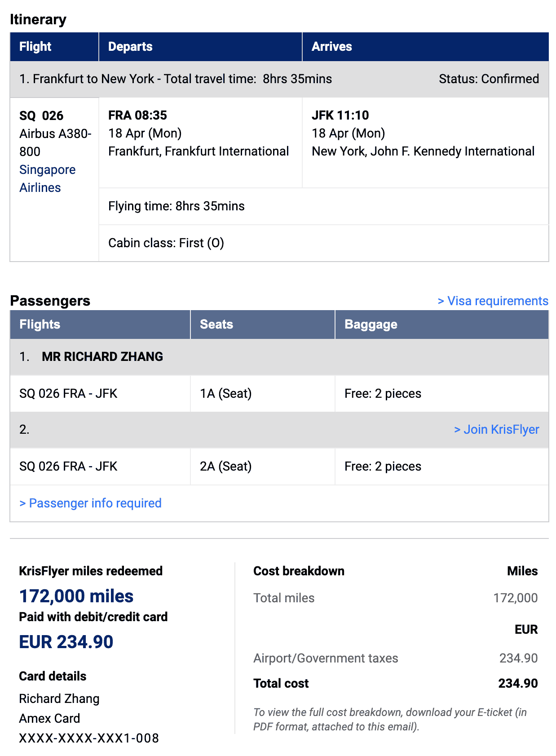
Task: Select the 2A (Seat) cell
Action: (225, 466)
